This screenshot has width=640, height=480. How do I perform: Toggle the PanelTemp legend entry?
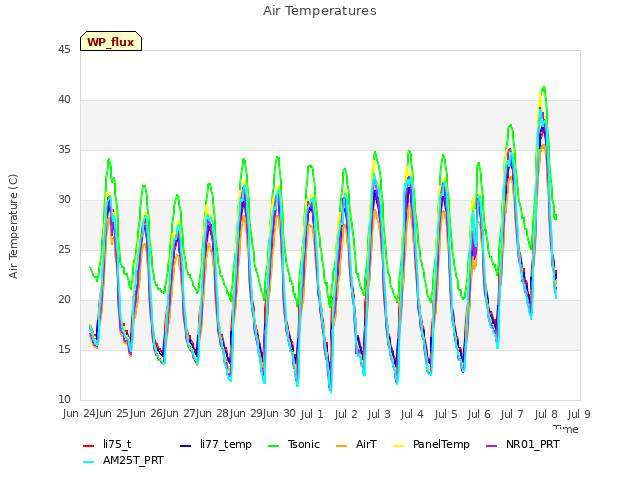[x=431, y=444]
